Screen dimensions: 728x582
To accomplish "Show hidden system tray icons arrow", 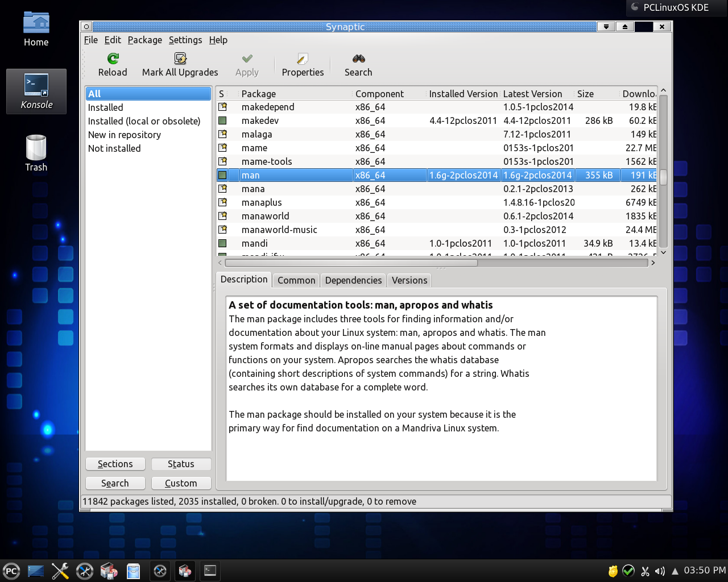I will click(675, 571).
